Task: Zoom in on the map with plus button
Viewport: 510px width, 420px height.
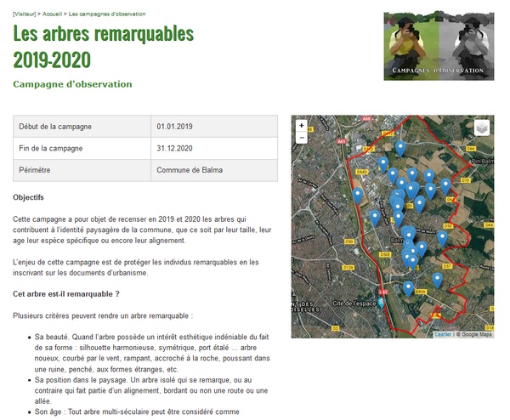Action: click(x=302, y=125)
